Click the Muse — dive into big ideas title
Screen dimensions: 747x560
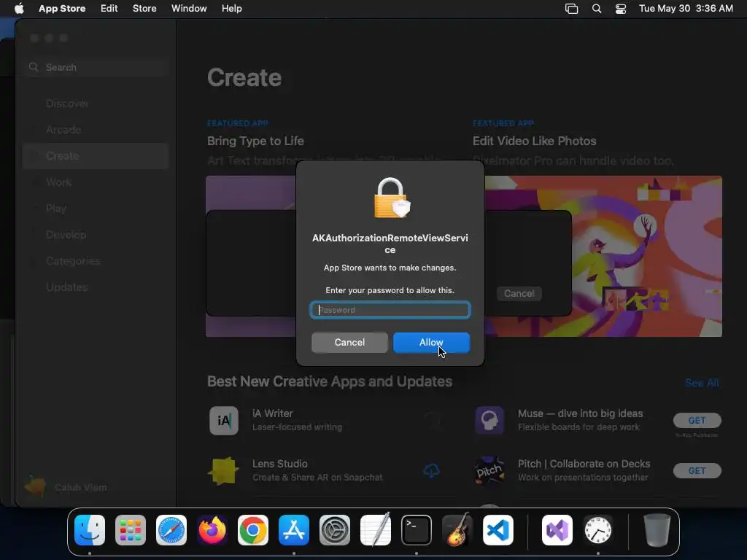click(580, 413)
